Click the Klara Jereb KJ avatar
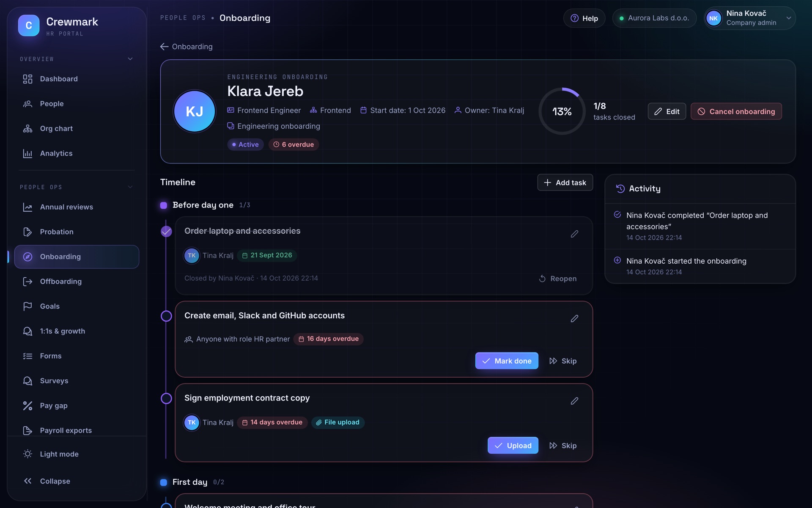The height and width of the screenshot is (508, 812). click(x=195, y=111)
